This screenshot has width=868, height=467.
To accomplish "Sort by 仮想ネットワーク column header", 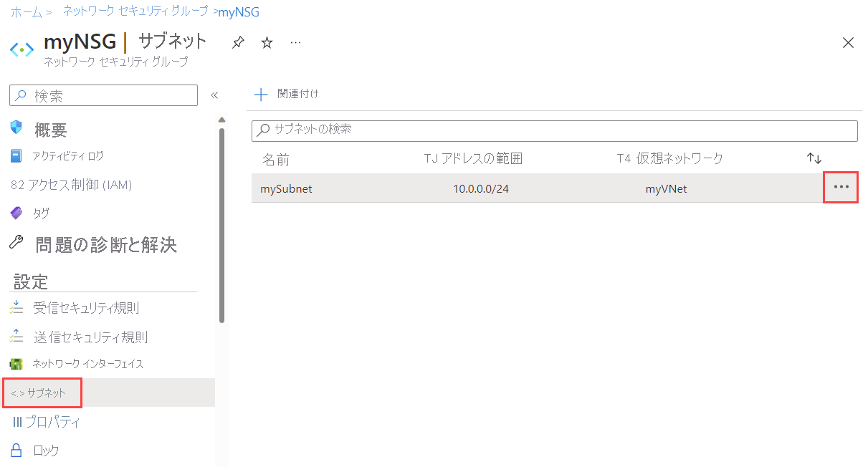I will click(679, 158).
